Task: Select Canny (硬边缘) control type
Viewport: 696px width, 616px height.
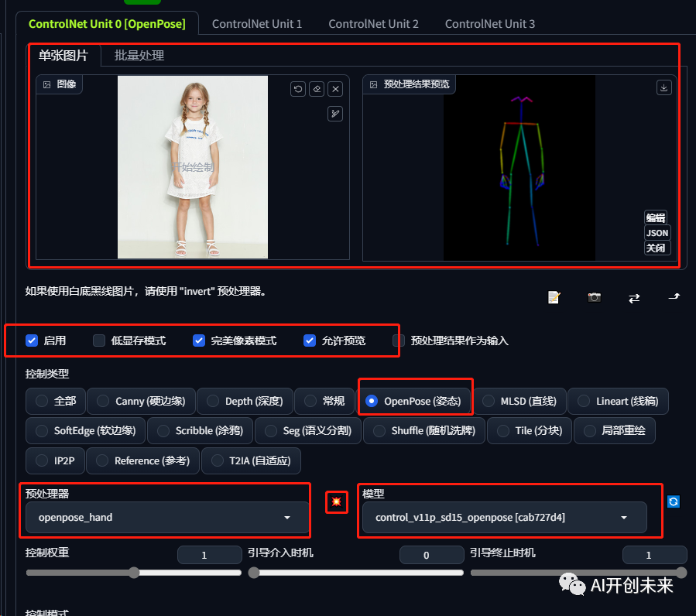Action: pyautogui.click(x=141, y=401)
